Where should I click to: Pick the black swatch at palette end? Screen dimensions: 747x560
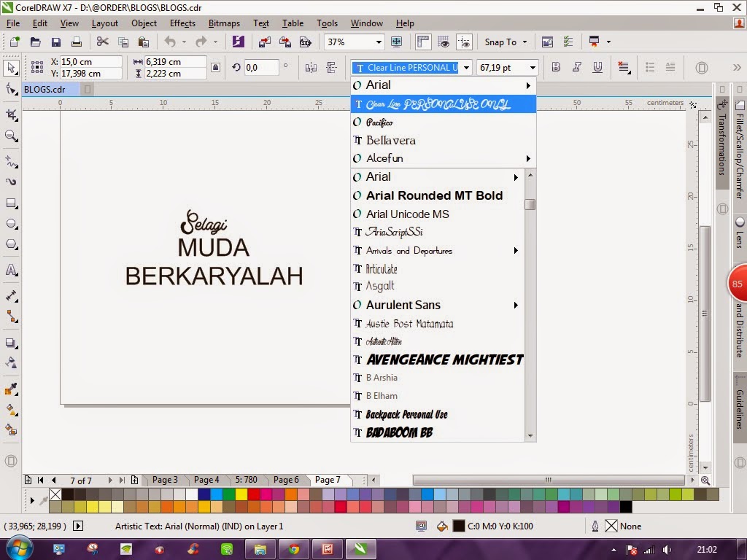626,507
